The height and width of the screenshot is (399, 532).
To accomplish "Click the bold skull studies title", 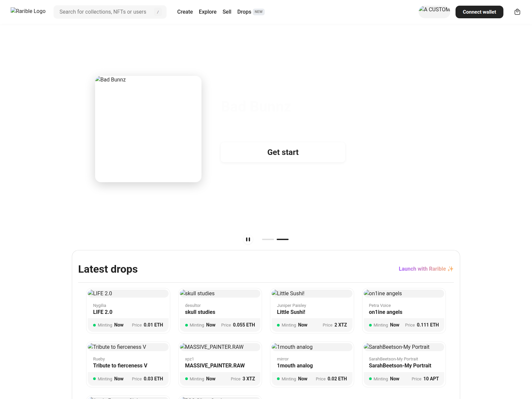I will point(200,312).
